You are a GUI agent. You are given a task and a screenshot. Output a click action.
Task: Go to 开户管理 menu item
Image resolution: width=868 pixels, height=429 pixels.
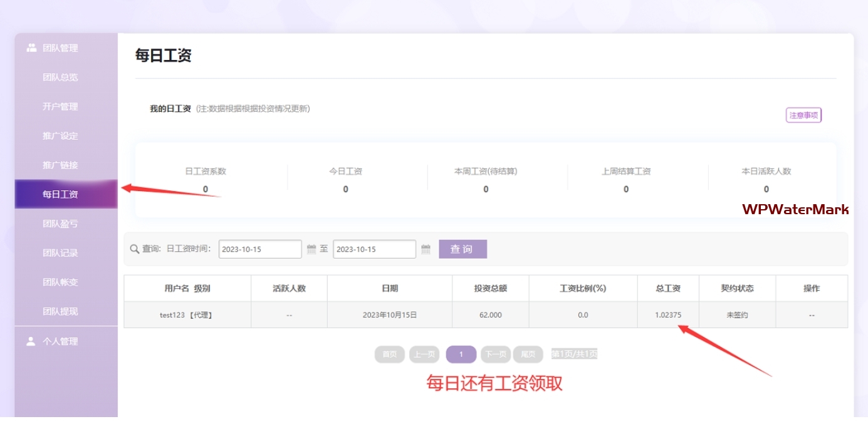(x=60, y=106)
